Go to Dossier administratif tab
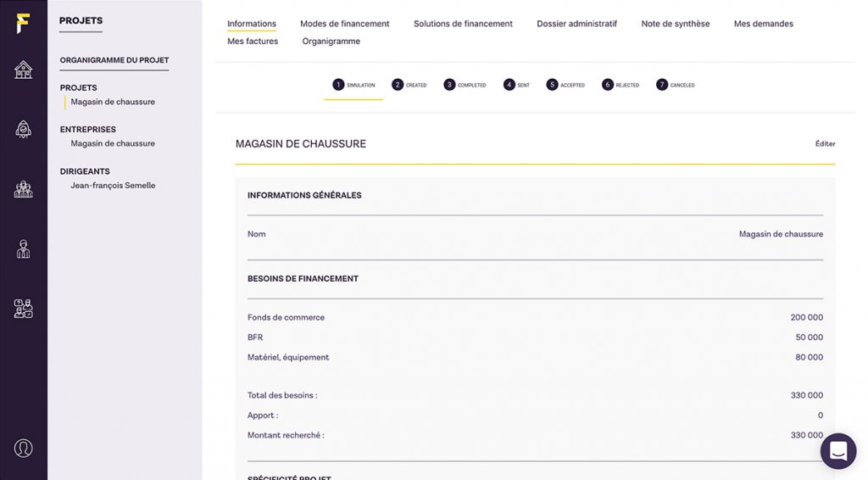This screenshot has height=480, width=868. coord(576,24)
